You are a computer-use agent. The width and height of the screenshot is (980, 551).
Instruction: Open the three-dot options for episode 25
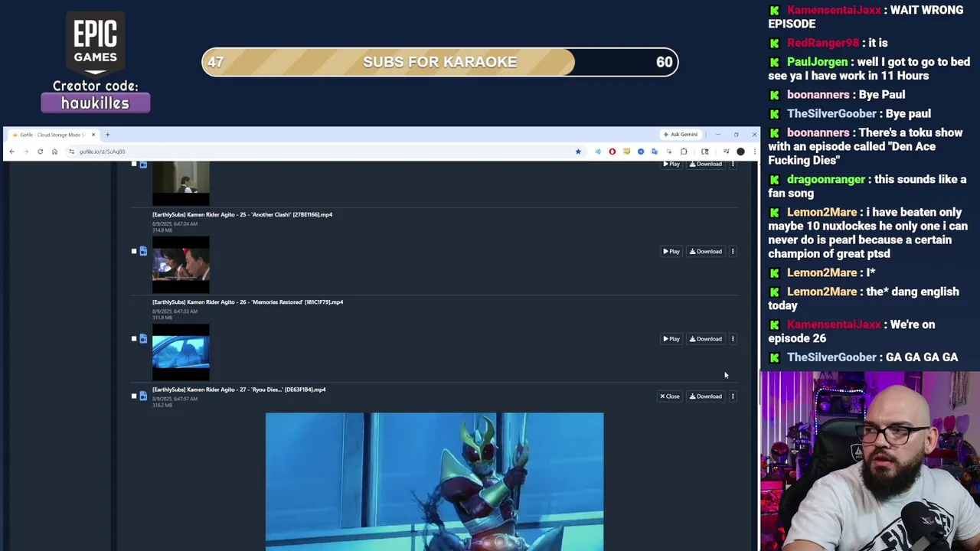tap(733, 251)
